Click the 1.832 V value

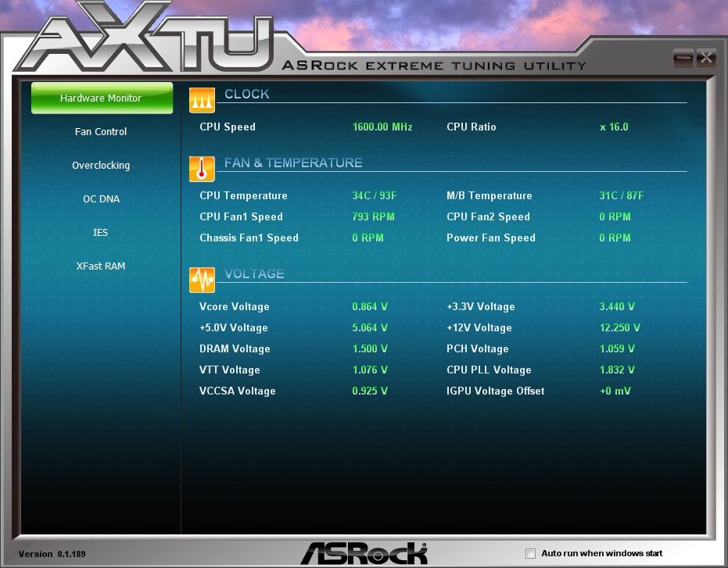point(617,370)
